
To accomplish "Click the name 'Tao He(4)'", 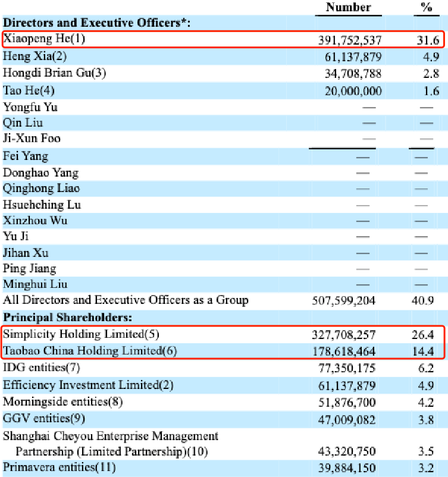I will click(29, 90).
